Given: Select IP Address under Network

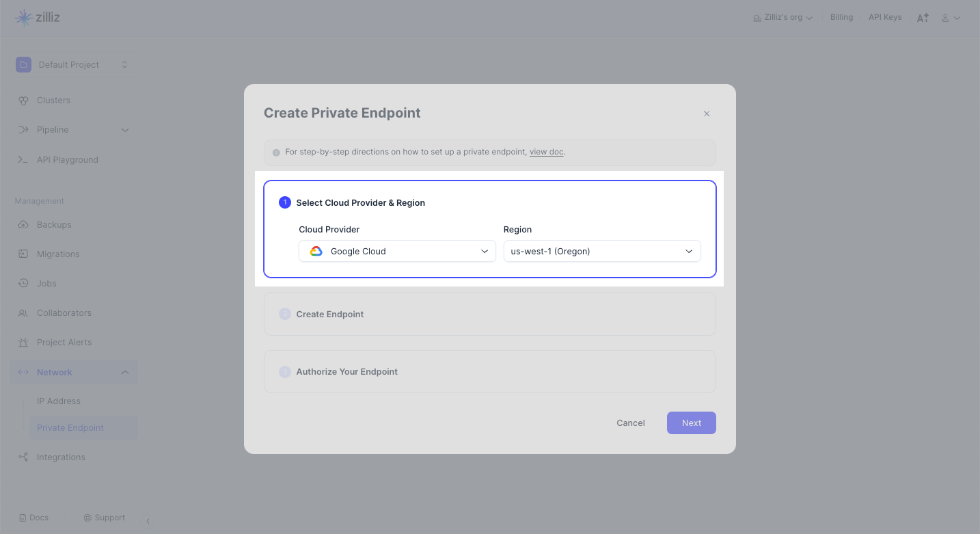Looking at the screenshot, I should tap(59, 401).
